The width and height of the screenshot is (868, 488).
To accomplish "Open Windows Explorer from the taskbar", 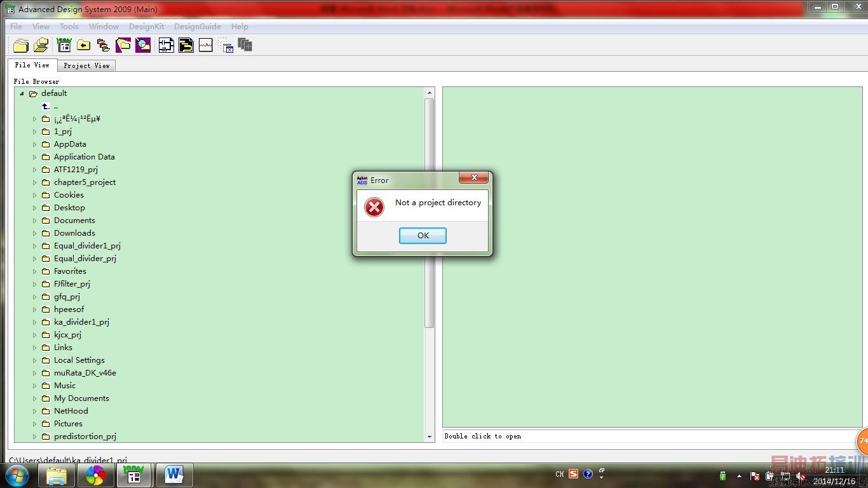I will click(x=57, y=475).
